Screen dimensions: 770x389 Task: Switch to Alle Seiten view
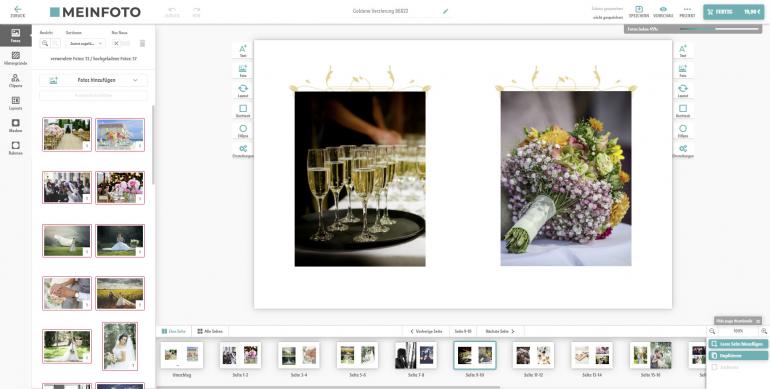pyautogui.click(x=210, y=332)
